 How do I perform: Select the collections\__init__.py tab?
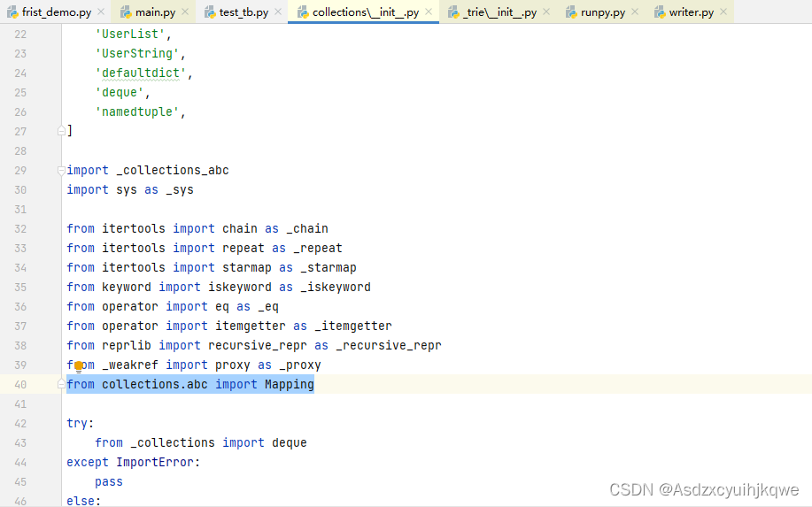click(366, 12)
